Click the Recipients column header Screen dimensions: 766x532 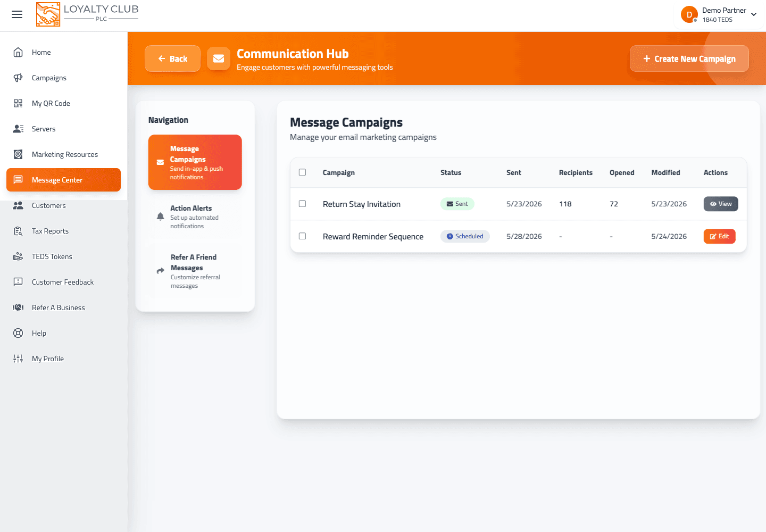pos(576,172)
